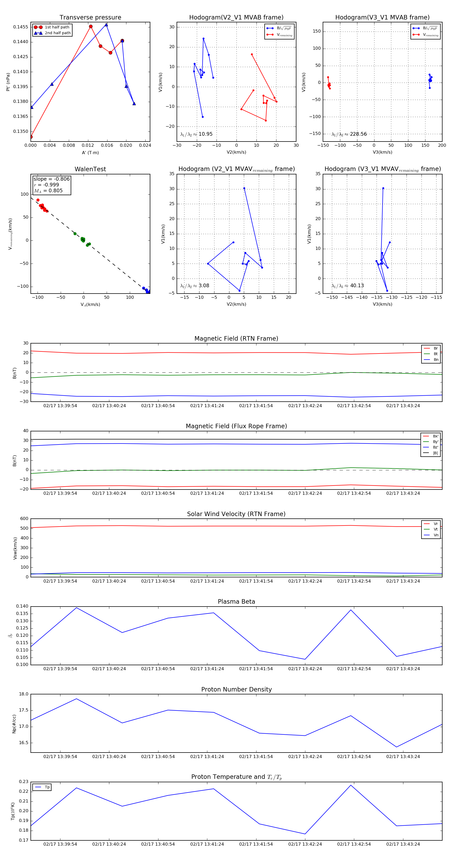Select the 'Br' legend entry
Screen dimensions: 473x868
point(431,349)
